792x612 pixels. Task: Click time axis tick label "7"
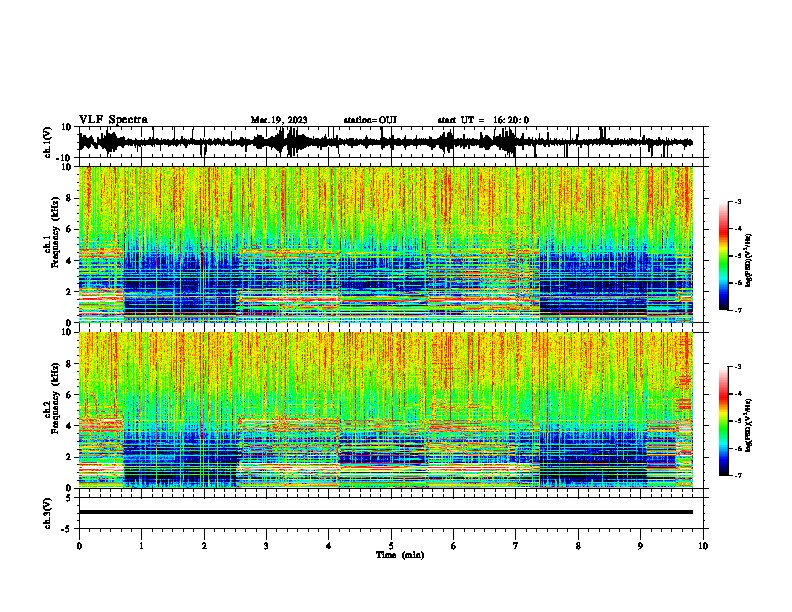(516, 546)
